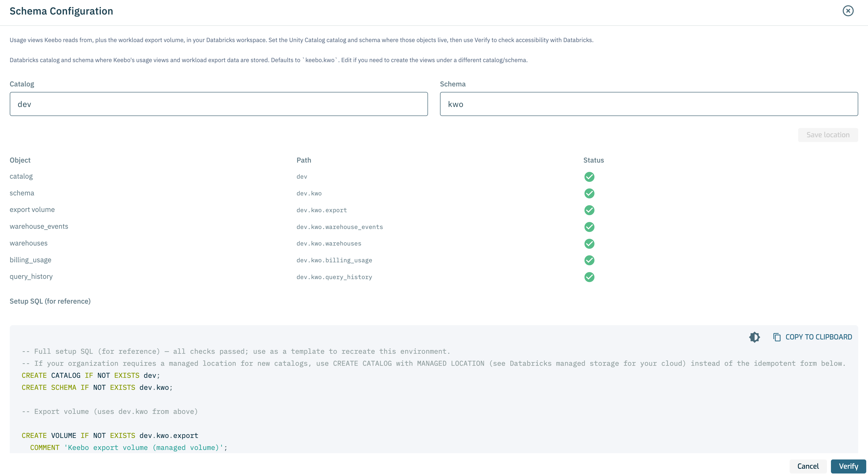Click the copy clipboard icon
868x476 pixels.
[x=777, y=337]
